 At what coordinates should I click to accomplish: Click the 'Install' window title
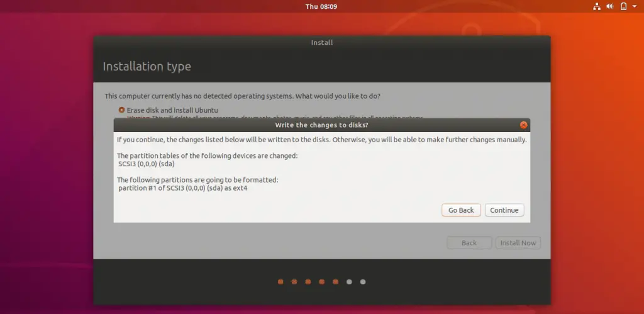(322, 42)
